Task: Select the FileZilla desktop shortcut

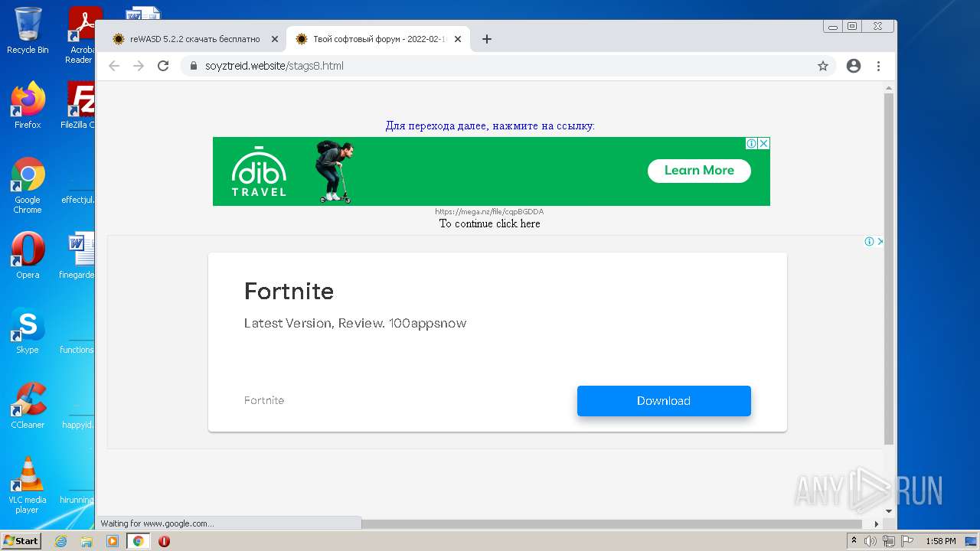Action: 79,106
